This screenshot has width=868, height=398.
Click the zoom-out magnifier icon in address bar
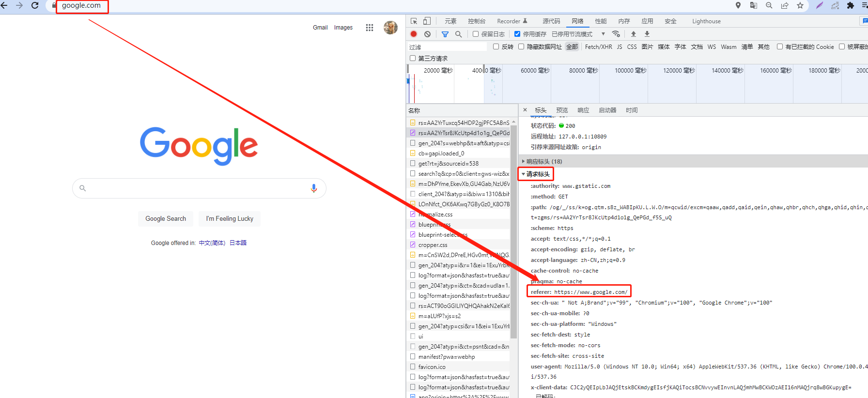tap(769, 5)
